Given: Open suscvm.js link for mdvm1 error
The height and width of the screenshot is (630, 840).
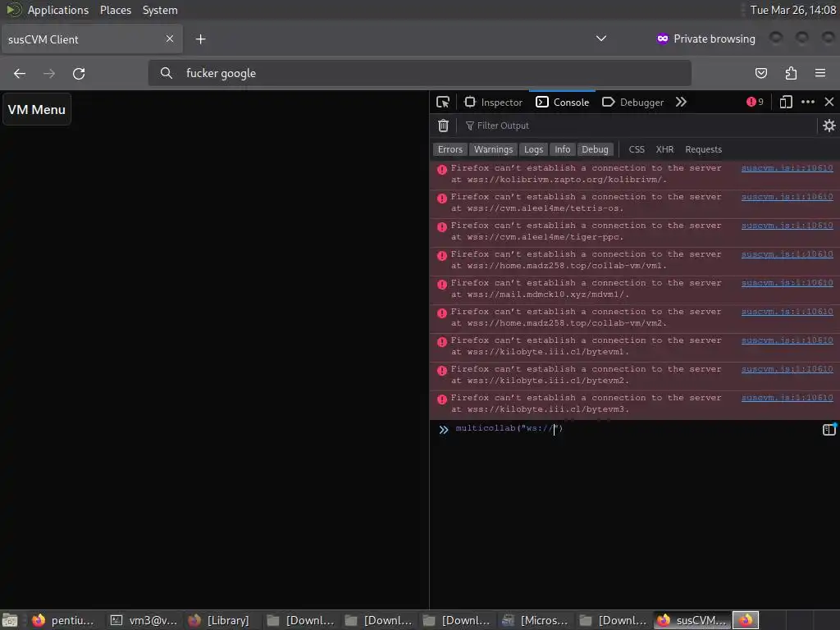Looking at the screenshot, I should (x=787, y=283).
